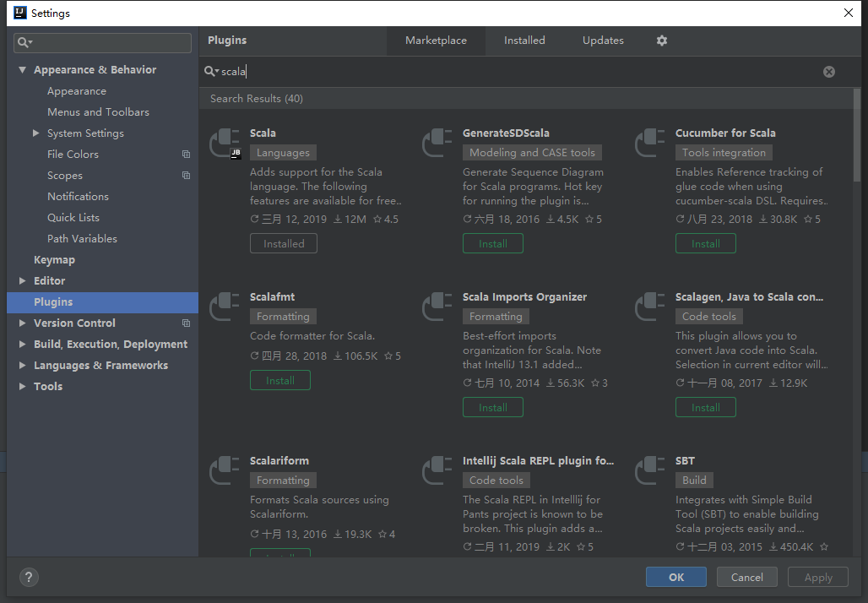Click the Formatting tag under Scalafmt
The image size is (868, 603).
coord(283,317)
